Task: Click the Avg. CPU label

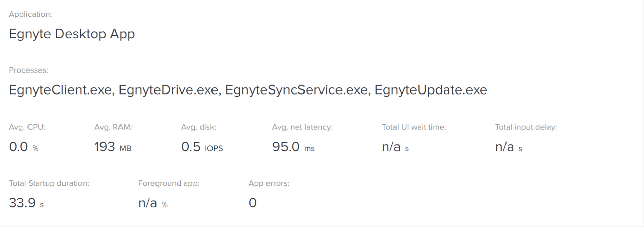Action: point(27,127)
